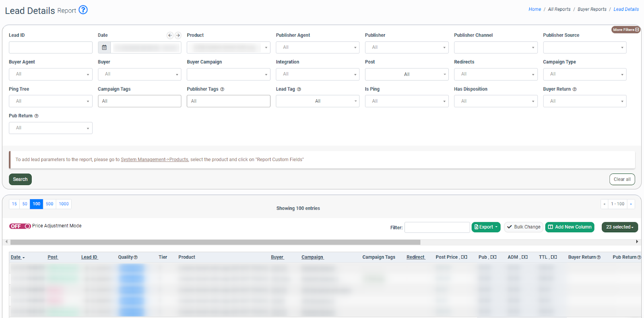This screenshot has width=644, height=318.
Task: Click the previous date arrow icon
Action: pyautogui.click(x=170, y=35)
